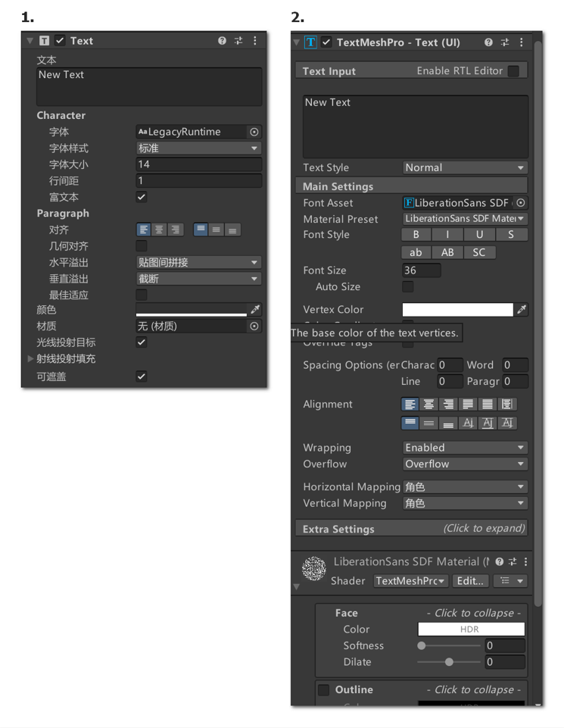
Task: Disable the TextMeshPro component checkbox
Action: click(326, 42)
